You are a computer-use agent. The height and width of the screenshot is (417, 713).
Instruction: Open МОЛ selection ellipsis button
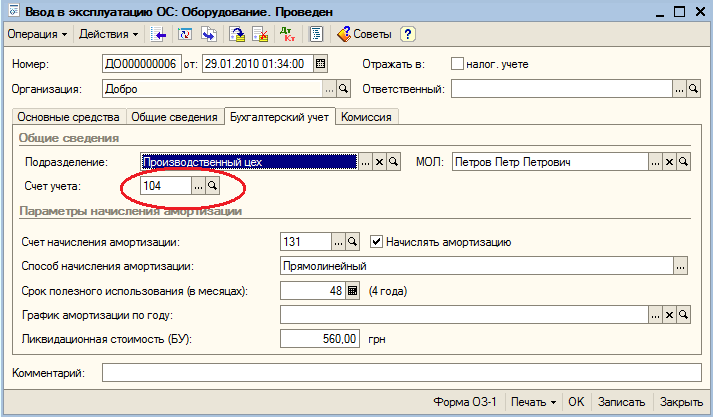click(x=655, y=162)
